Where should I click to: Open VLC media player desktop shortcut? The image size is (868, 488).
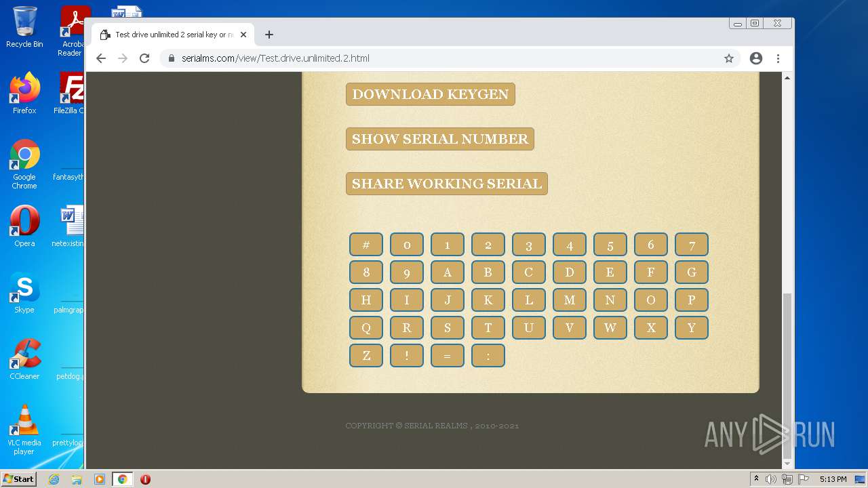(24, 430)
